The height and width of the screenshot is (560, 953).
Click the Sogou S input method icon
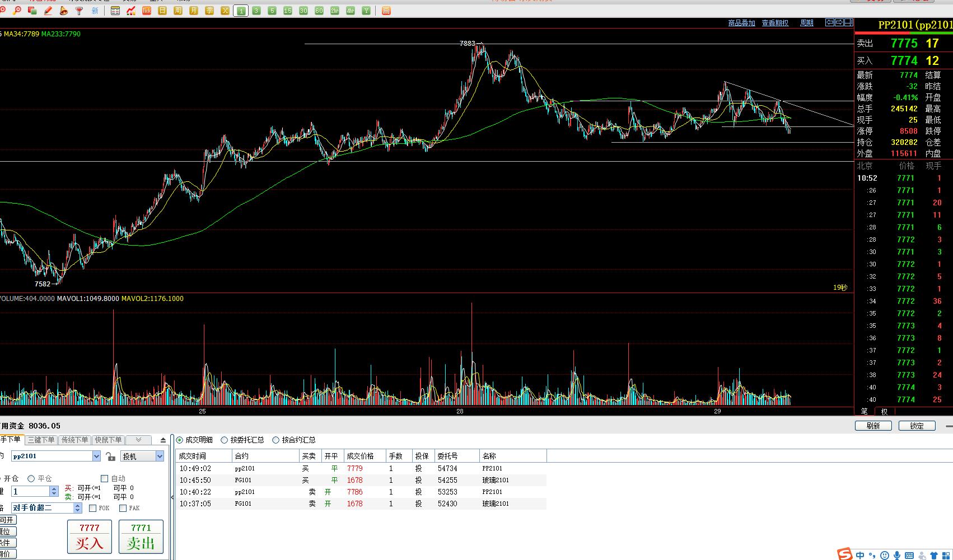(x=845, y=554)
